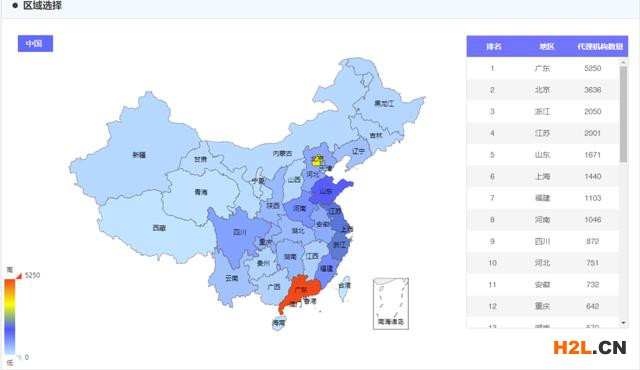
Task: Click 四川 province on the map
Action: 240,233
